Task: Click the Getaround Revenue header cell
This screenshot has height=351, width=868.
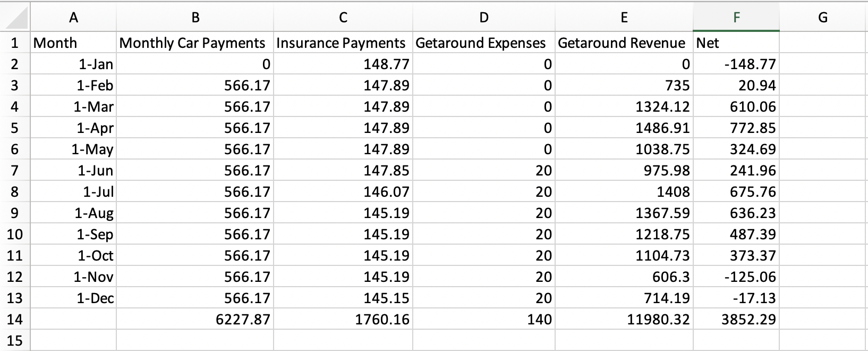Action: [x=624, y=43]
